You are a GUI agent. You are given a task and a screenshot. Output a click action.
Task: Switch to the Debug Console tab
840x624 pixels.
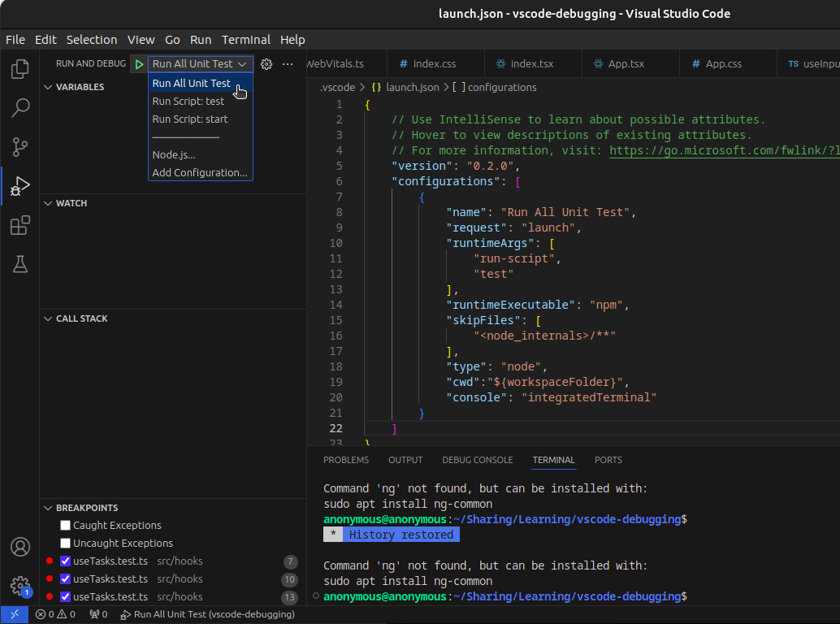click(x=477, y=460)
